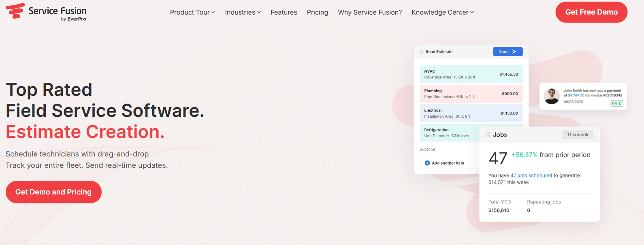The image size is (644, 245).
Task: Click the $1,455.50 HVAC price
Action: pyautogui.click(x=509, y=74)
